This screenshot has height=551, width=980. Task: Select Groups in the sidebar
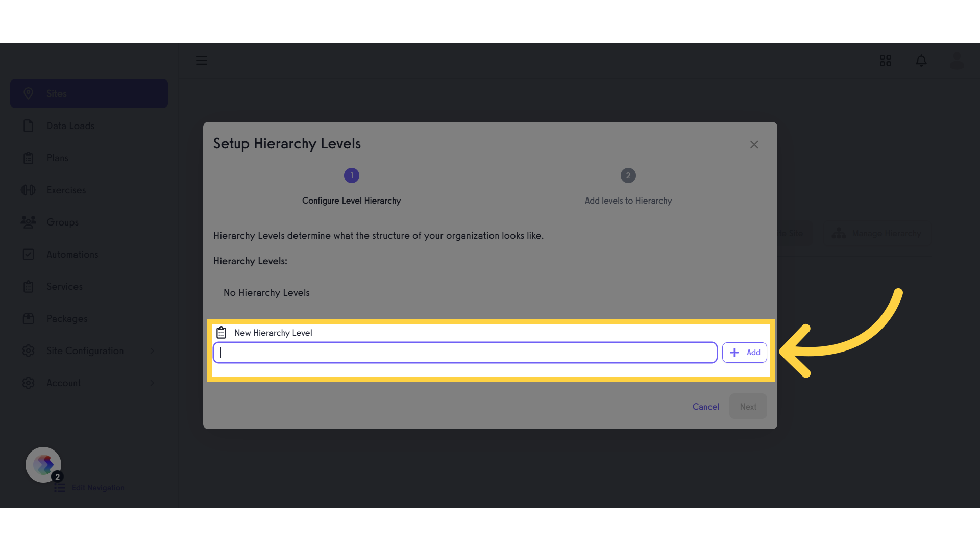pyautogui.click(x=63, y=222)
